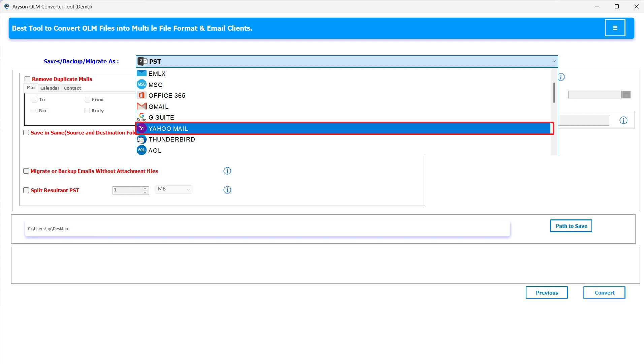Image resolution: width=644 pixels, height=364 pixels.
Task: Check the Migrate or Backup Emails Without Attachment option
Action: click(26, 171)
